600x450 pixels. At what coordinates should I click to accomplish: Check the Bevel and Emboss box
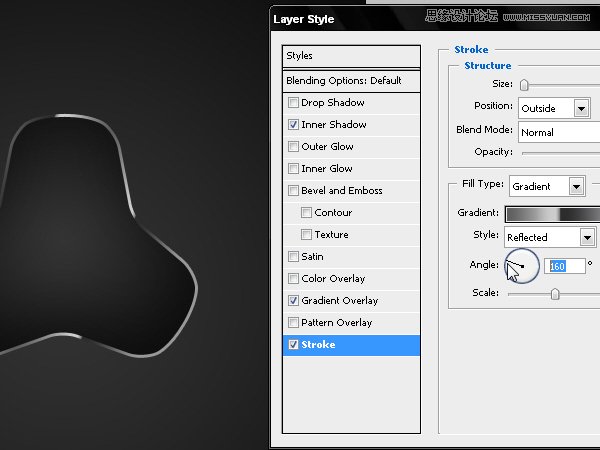293,191
